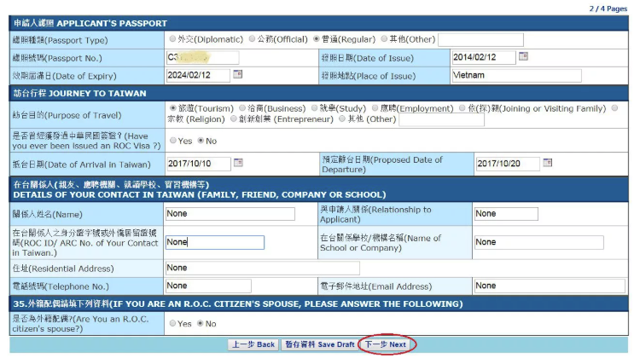Open calendar icon next to Date of Issue
Image resolution: width=640 pixels, height=364 pixels.
[x=523, y=56]
